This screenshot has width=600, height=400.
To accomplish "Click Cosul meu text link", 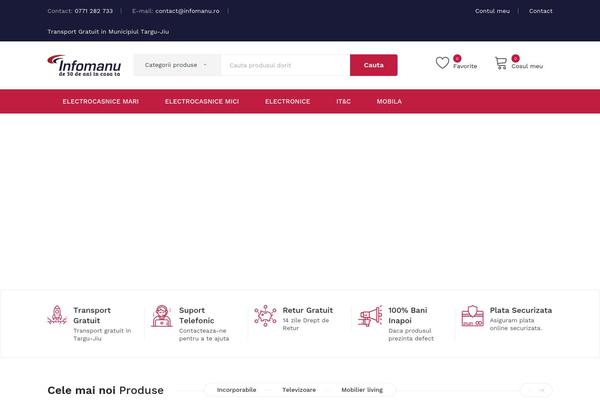I will [x=527, y=66].
